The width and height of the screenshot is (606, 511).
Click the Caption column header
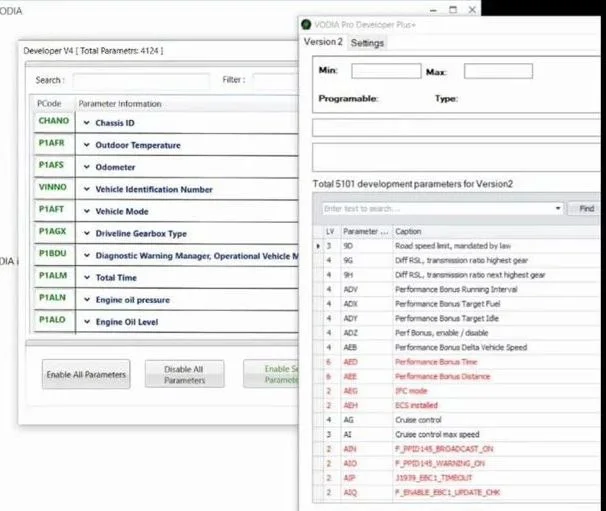click(x=496, y=231)
